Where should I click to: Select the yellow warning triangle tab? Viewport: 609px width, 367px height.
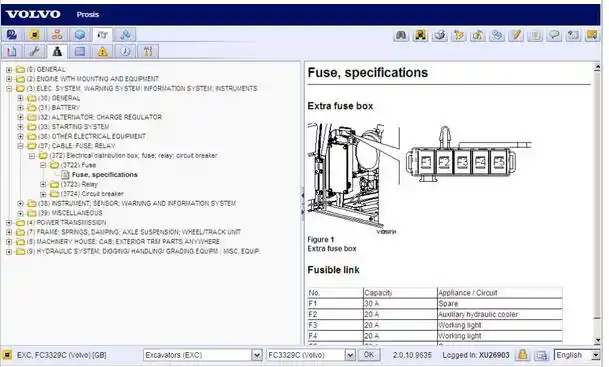103,51
